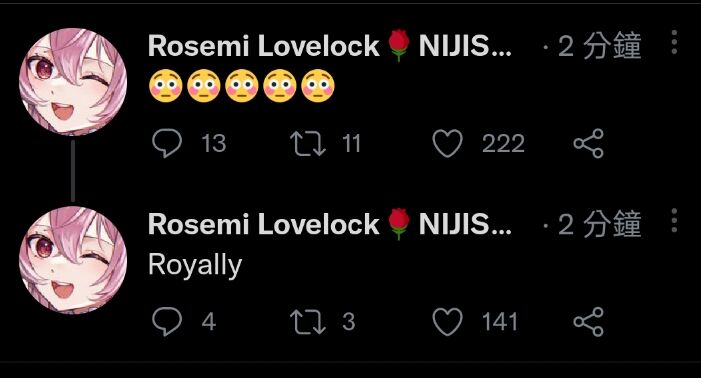Click the 13 replies count
The height and width of the screenshot is (378, 701).
click(x=213, y=144)
